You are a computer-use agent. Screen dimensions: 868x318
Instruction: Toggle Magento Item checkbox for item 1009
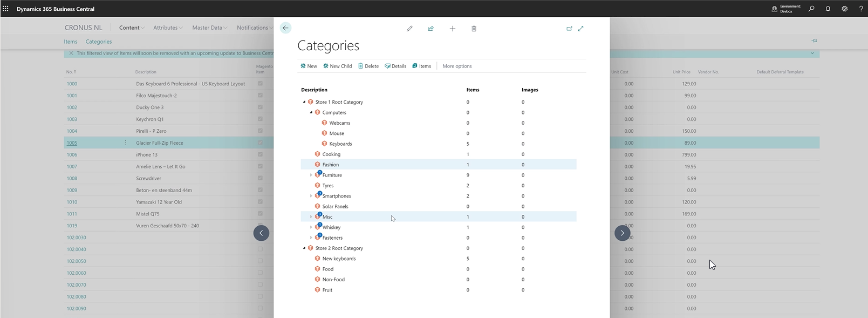pos(260,190)
